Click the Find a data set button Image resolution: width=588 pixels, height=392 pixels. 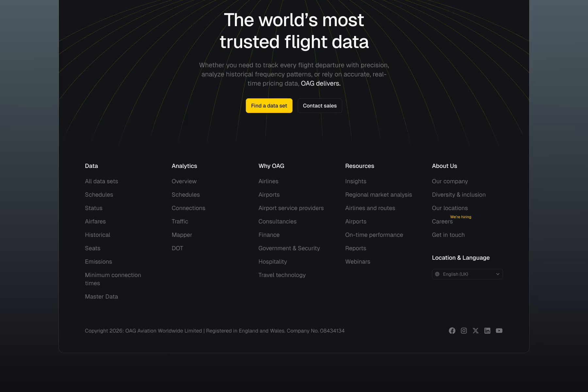269,106
